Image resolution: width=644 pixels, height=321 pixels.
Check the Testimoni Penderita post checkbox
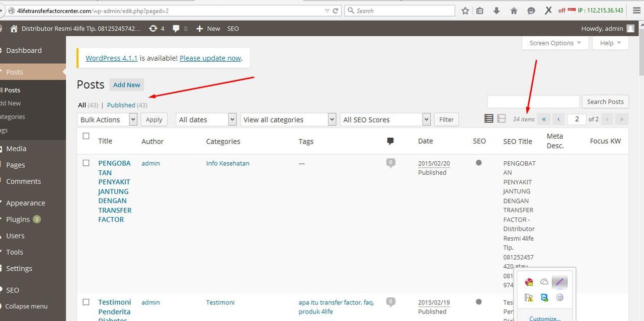(x=86, y=302)
